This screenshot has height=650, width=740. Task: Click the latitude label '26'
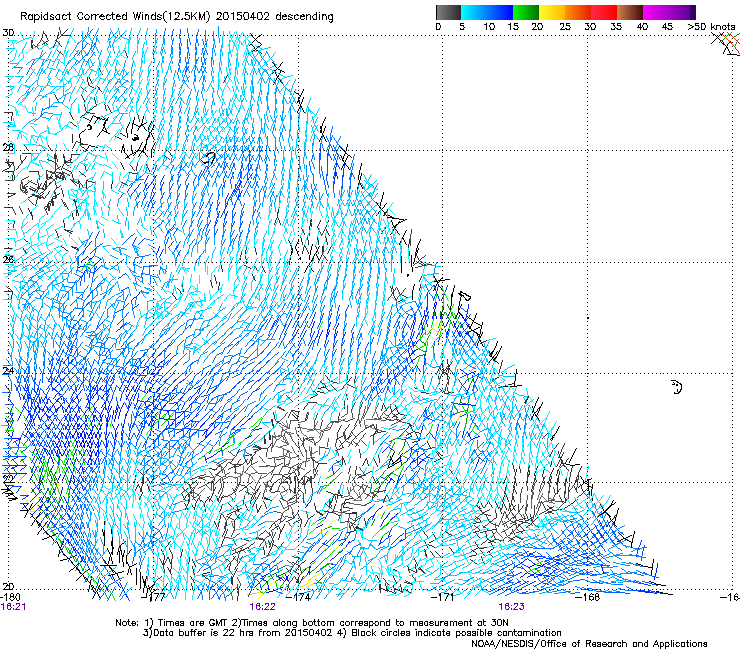pos(8,259)
